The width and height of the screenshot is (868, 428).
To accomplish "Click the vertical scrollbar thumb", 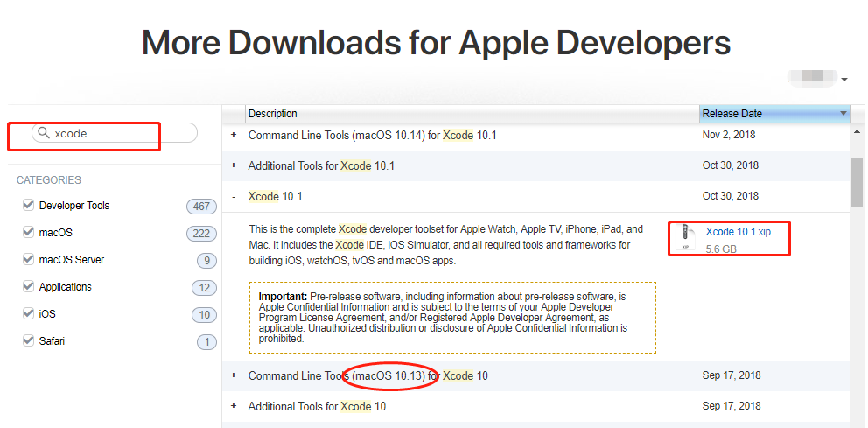I will coord(857,181).
